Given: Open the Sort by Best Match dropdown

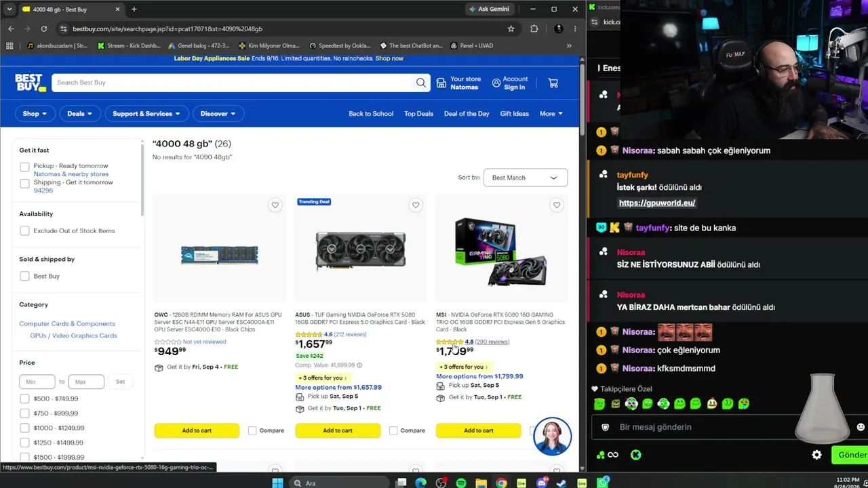Looking at the screenshot, I should [x=526, y=178].
